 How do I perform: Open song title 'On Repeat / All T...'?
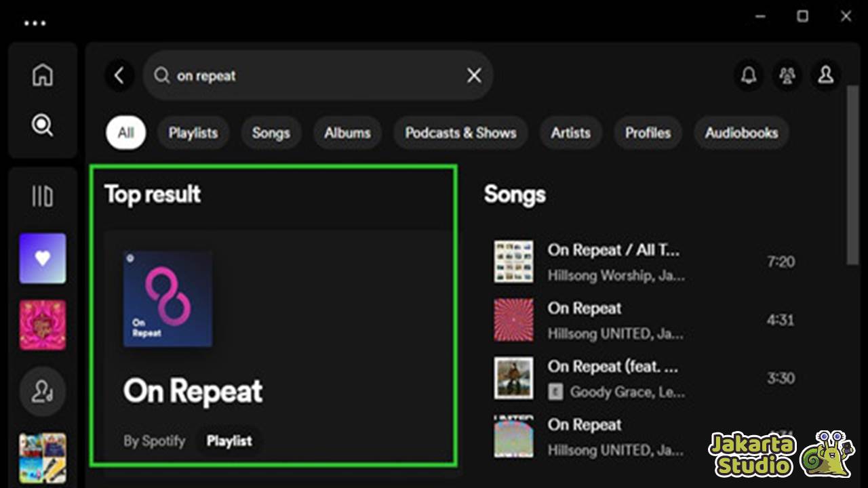614,250
